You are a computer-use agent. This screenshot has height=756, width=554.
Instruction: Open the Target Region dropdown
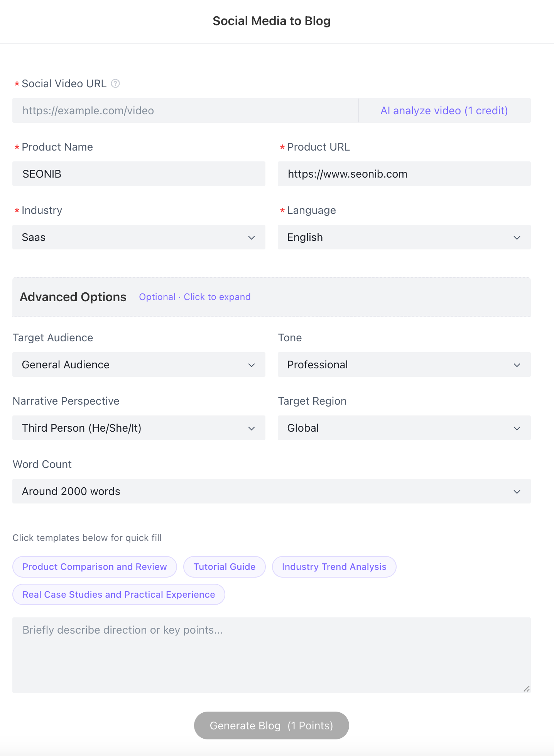(x=404, y=428)
